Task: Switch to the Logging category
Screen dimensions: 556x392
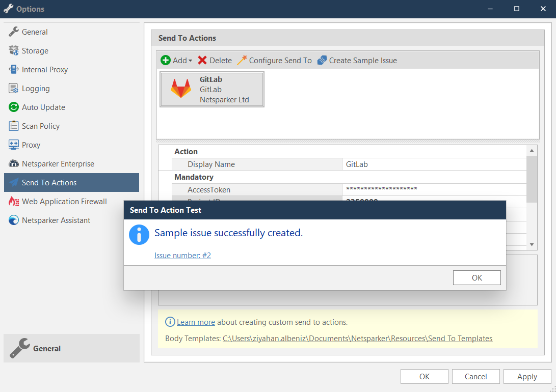Action: point(36,88)
